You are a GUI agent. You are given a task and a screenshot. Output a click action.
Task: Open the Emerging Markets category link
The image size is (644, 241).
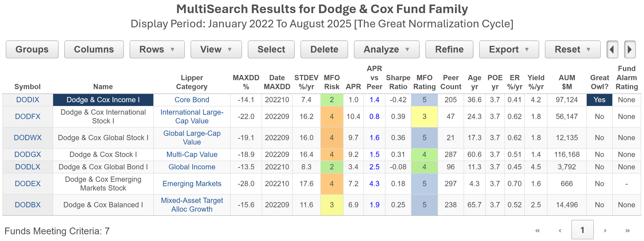pos(192,184)
